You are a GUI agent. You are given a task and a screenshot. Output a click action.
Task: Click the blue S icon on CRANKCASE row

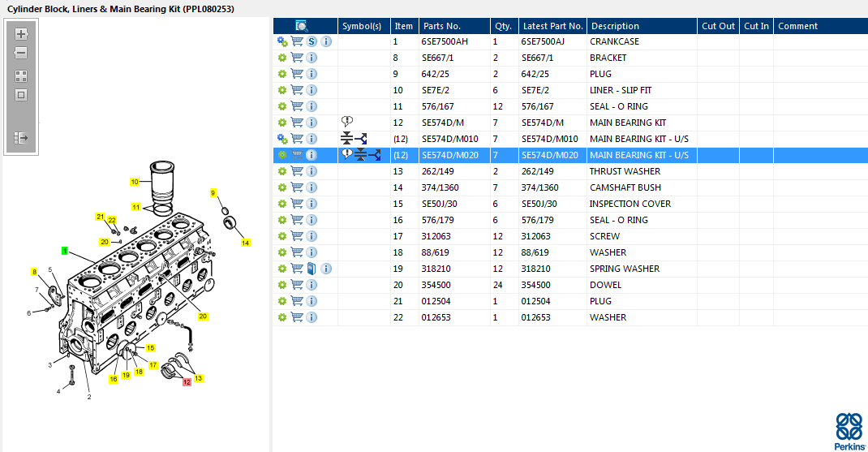[312, 41]
